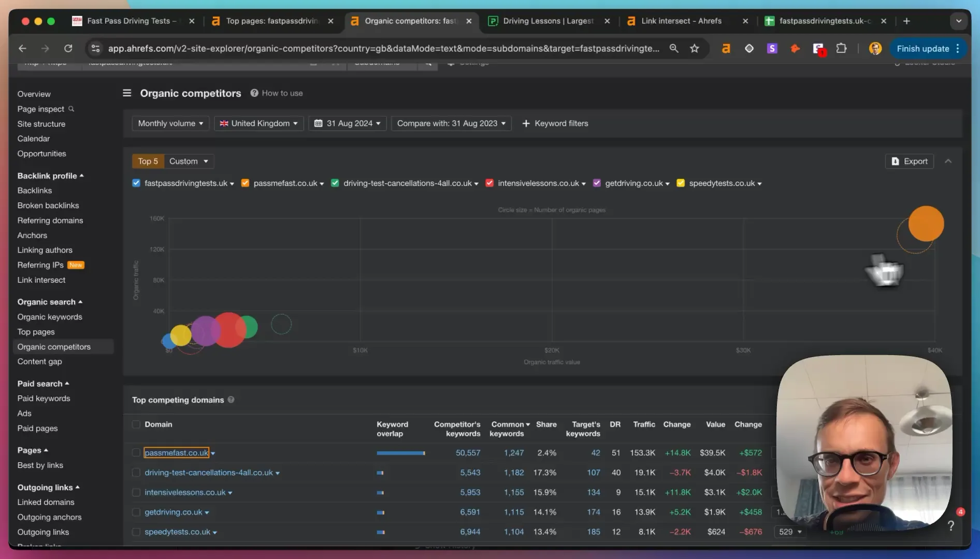Open the Custom competitors dropdown
The width and height of the screenshot is (980, 559).
(x=189, y=161)
